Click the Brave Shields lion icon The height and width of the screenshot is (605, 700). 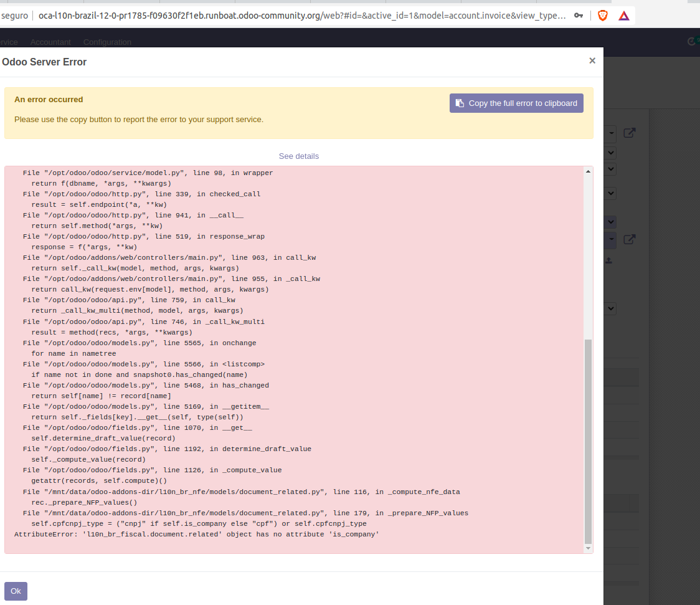603,16
